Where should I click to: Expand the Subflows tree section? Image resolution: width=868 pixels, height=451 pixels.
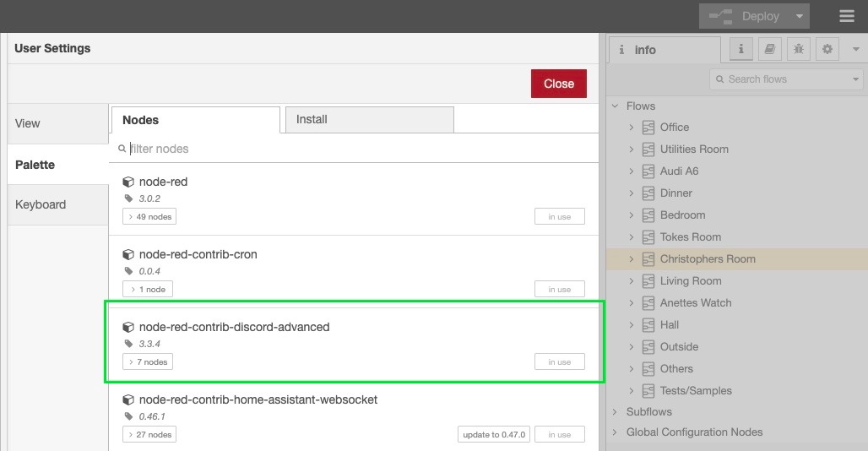click(615, 412)
